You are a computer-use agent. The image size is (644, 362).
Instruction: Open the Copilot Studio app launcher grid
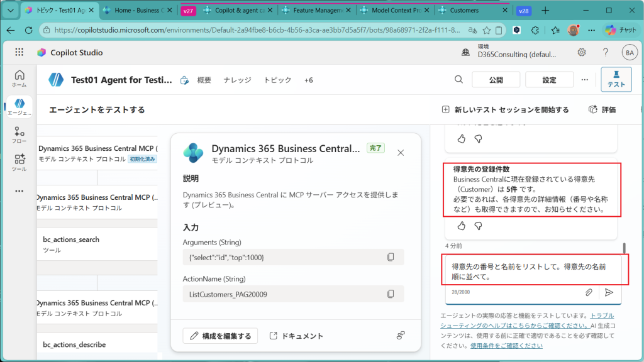19,53
